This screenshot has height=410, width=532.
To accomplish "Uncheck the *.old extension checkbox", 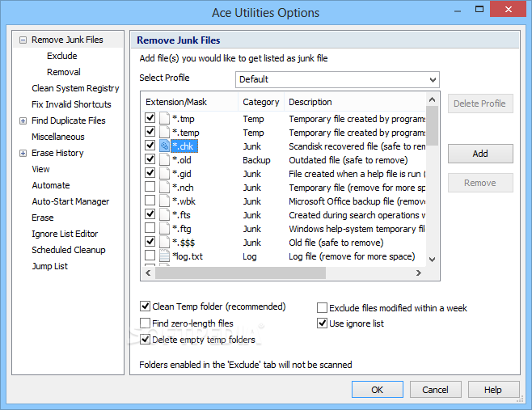I will 150,159.
